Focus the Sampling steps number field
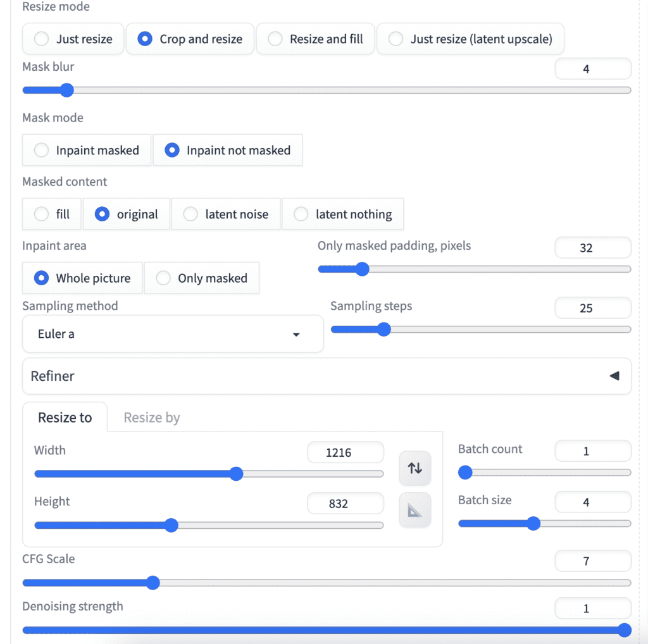Viewport: 648px width, 644px height. 593,307
